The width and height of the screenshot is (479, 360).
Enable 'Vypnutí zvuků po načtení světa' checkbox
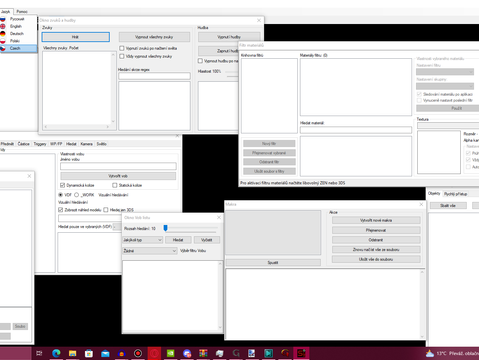122,48
